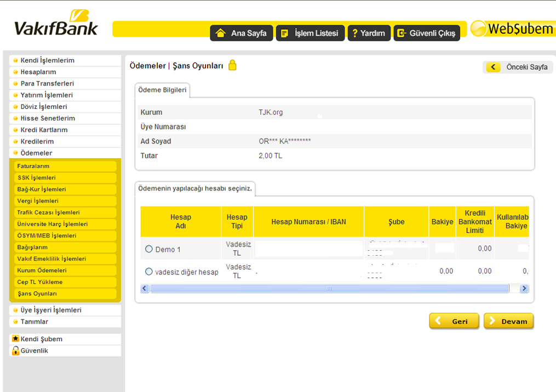Open Bağışlarım submenu item

click(x=65, y=247)
